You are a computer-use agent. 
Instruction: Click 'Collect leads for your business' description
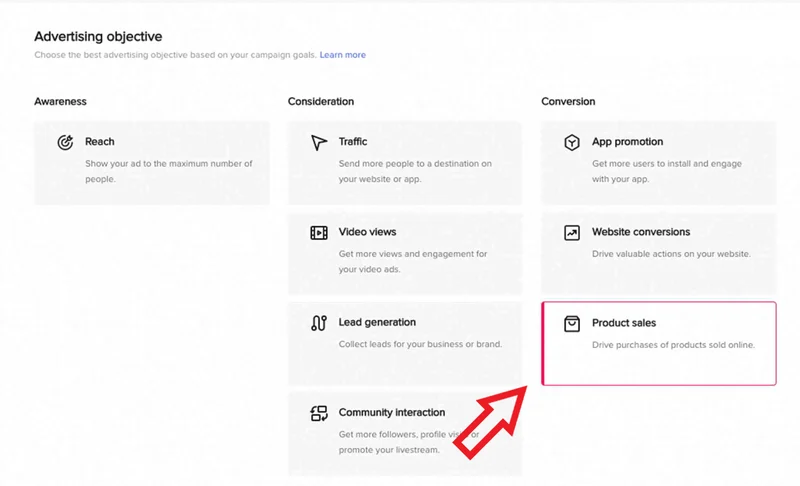[x=420, y=344]
